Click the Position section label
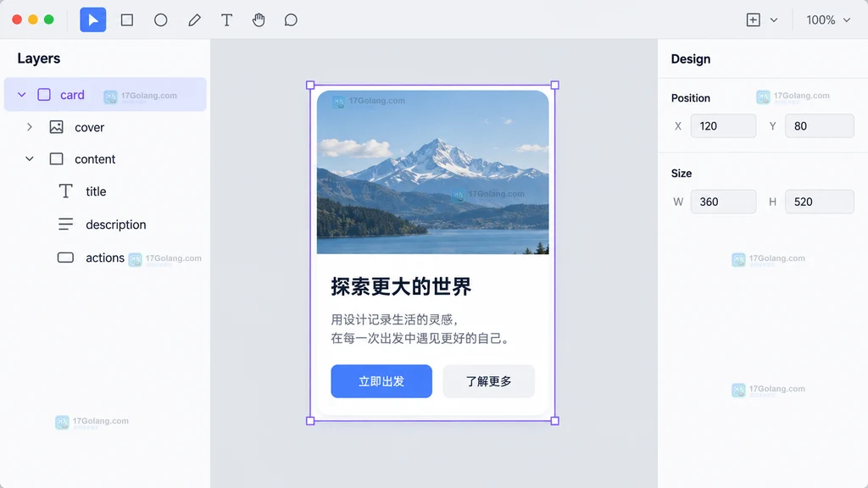Image resolution: width=868 pixels, height=488 pixels. coord(690,98)
